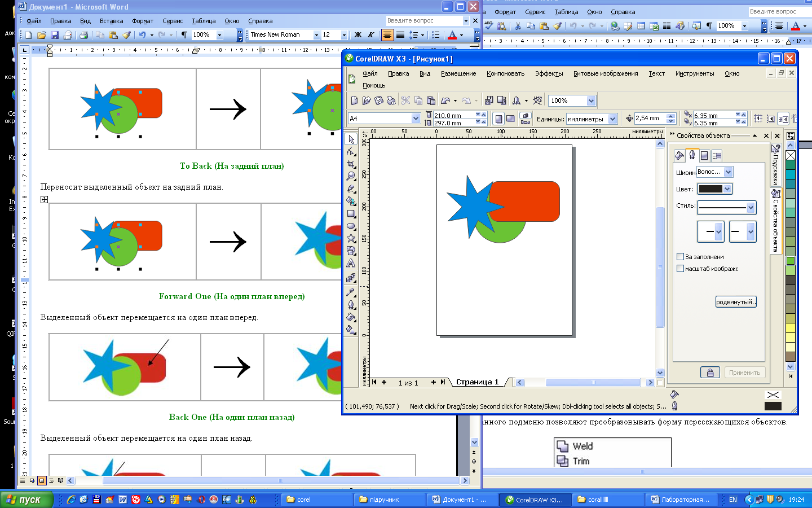Open line style 'Стиль' dropdown
The width and height of the screenshot is (812, 508).
[x=751, y=208]
